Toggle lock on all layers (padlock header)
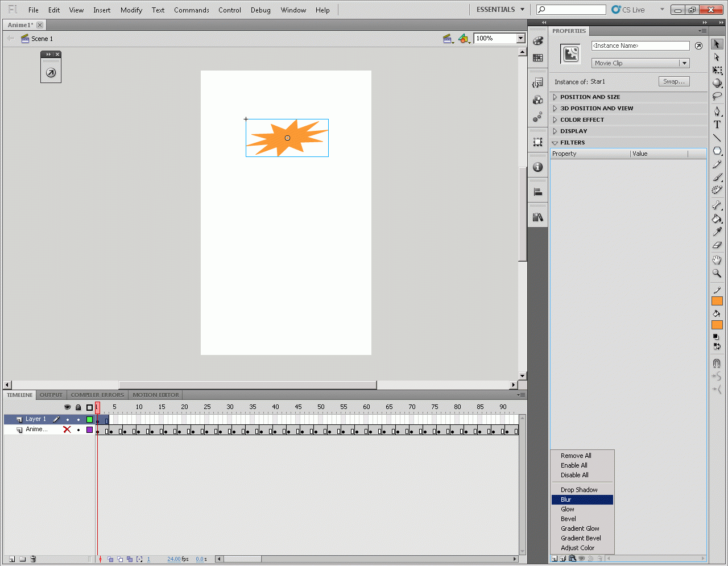This screenshot has width=728, height=566. (x=78, y=407)
